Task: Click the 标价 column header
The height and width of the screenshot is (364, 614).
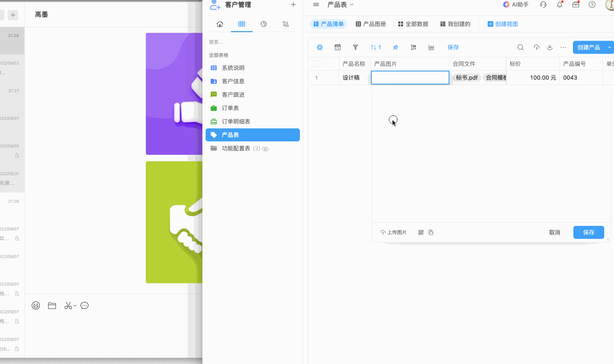Action: pyautogui.click(x=533, y=64)
